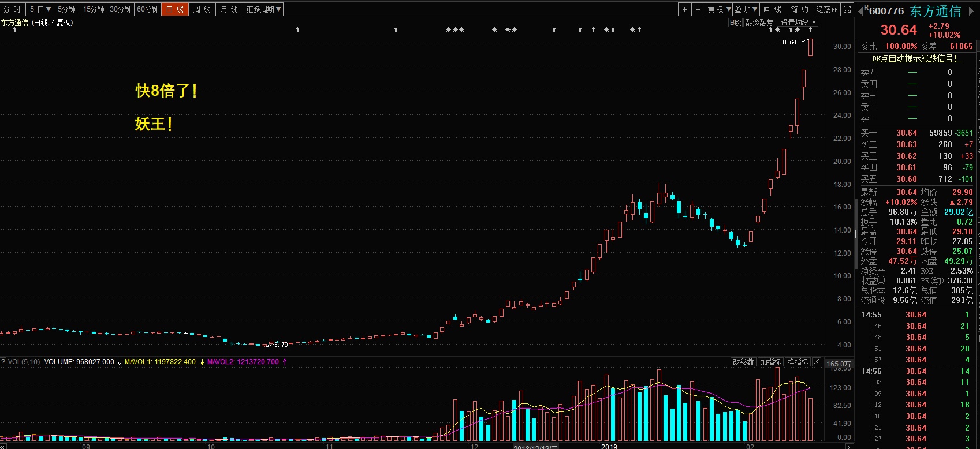This screenshot has height=449, width=980.
Task: Click the 14:55 trade tick row
Action: [916, 315]
